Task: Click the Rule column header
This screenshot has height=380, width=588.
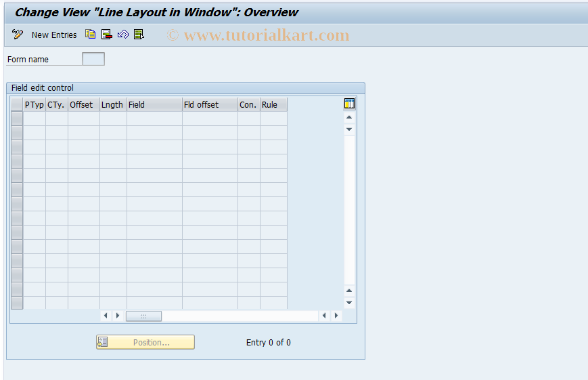Action: (274, 105)
